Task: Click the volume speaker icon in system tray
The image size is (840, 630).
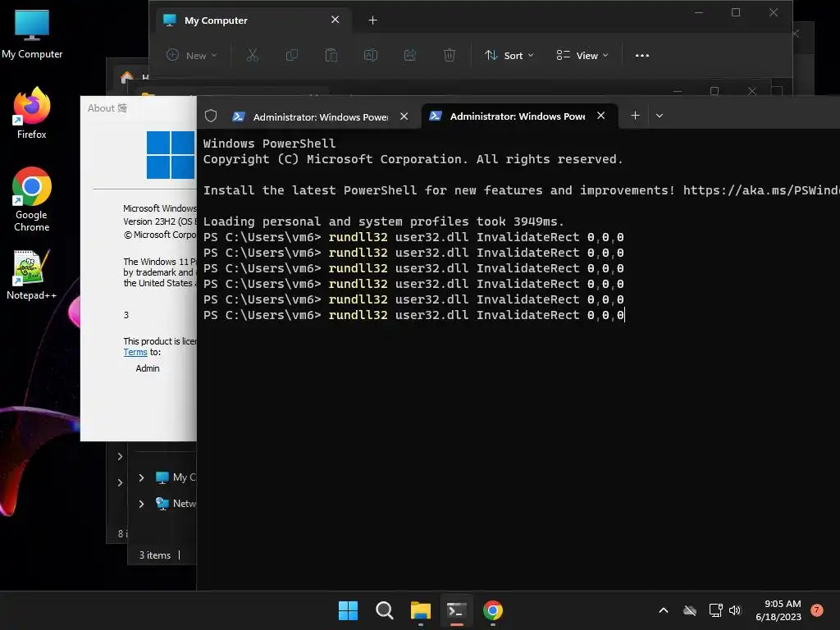Action: click(735, 610)
